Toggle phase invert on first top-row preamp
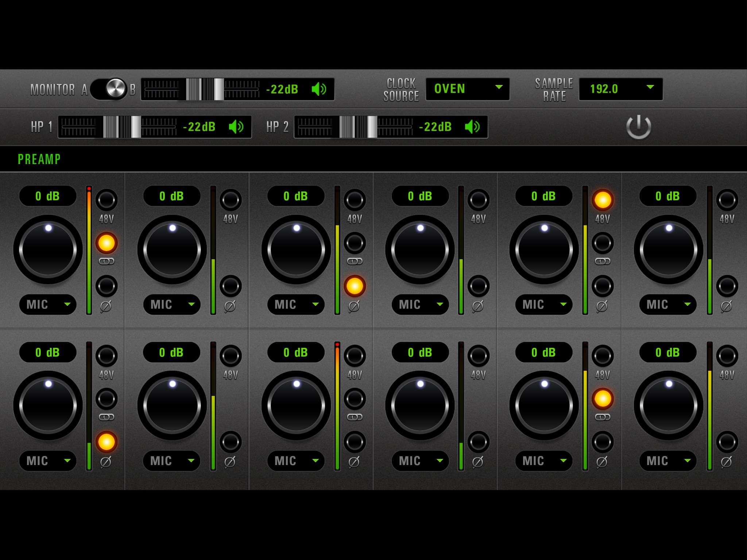Screen dimensions: 747x560 tap(106, 286)
